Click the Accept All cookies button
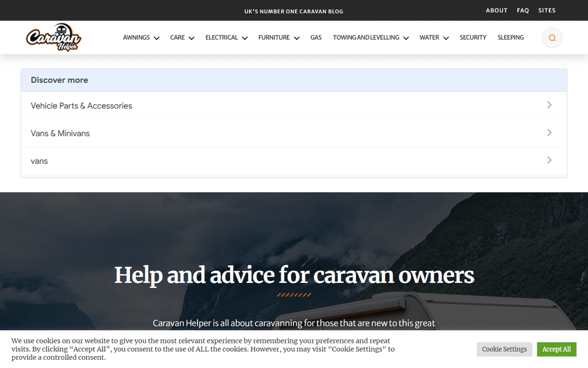 [556, 349]
